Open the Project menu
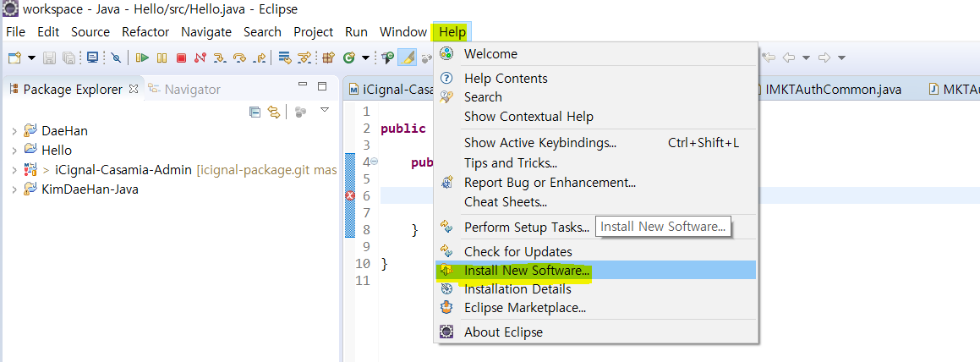 (313, 32)
